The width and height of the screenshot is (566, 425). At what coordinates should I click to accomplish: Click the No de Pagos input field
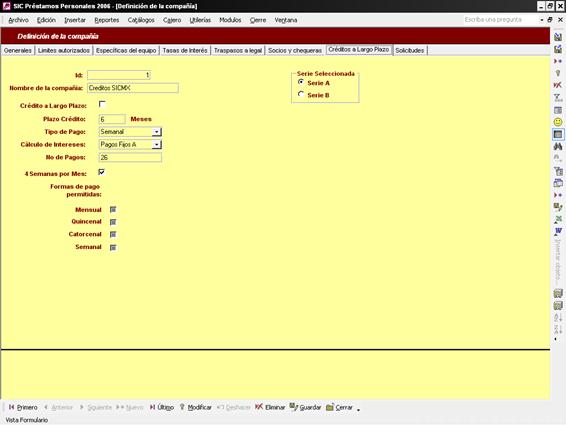pyautogui.click(x=130, y=157)
